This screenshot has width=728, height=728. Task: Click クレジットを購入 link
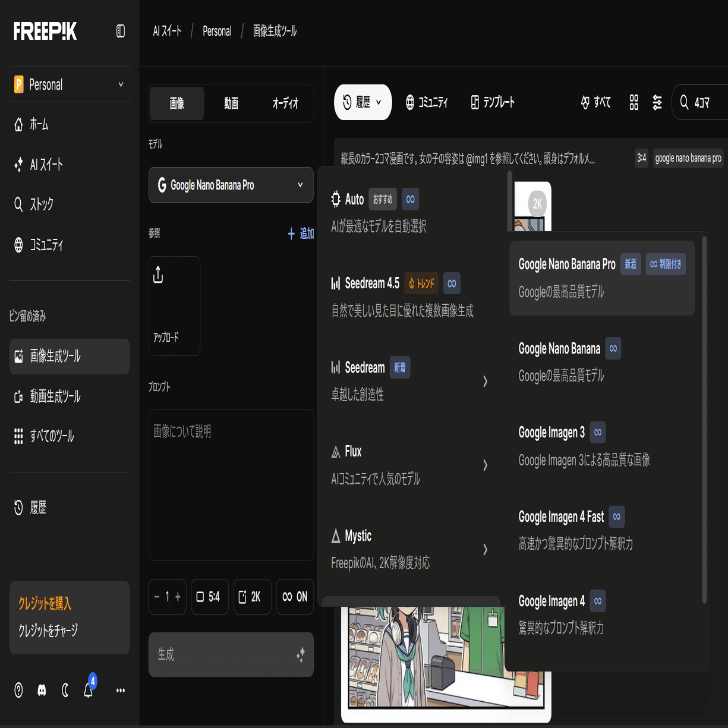tap(45, 604)
